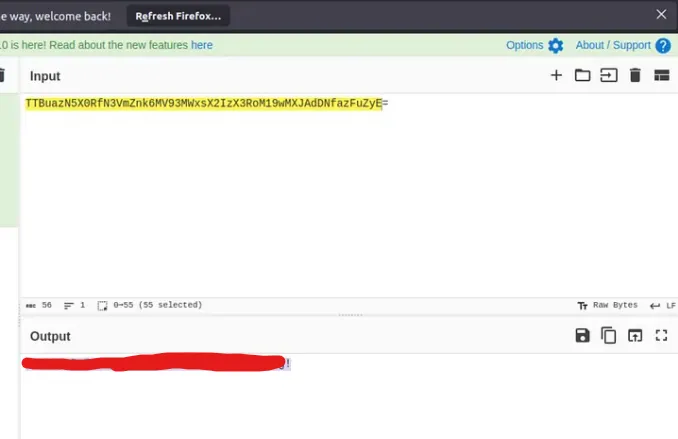Open file as input icon
The image size is (678, 439).
(608, 76)
